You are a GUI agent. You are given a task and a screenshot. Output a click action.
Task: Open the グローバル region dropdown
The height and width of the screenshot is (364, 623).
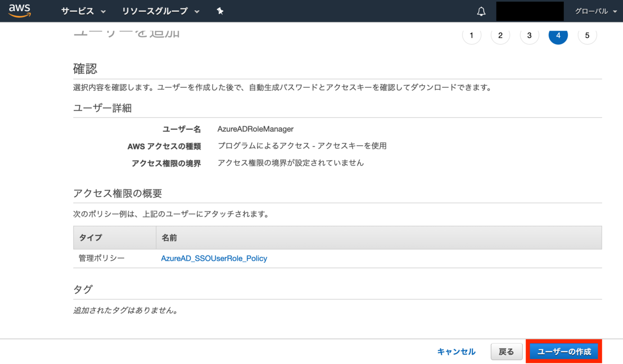(595, 11)
